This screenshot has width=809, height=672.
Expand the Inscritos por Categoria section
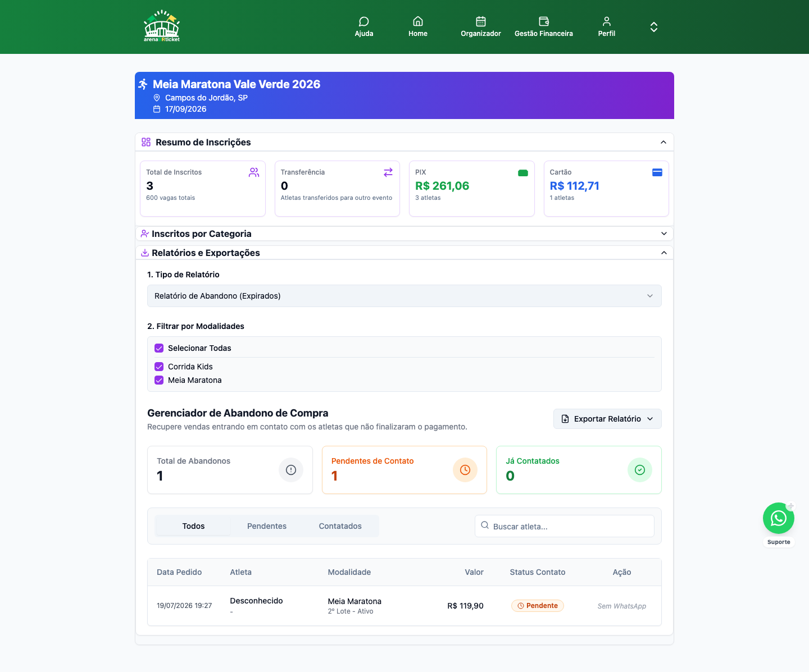pyautogui.click(x=404, y=234)
